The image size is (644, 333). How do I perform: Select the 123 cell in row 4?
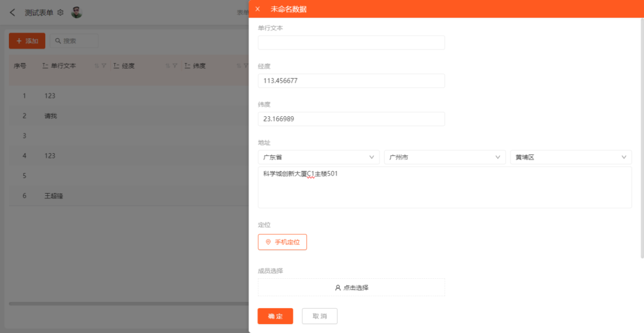49,156
